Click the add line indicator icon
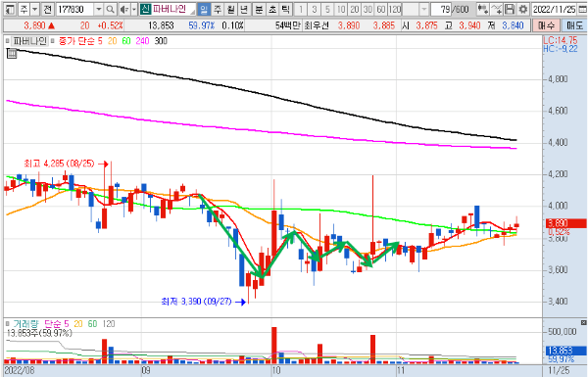This screenshot has height=377, width=588. pyautogui.click(x=496, y=9)
